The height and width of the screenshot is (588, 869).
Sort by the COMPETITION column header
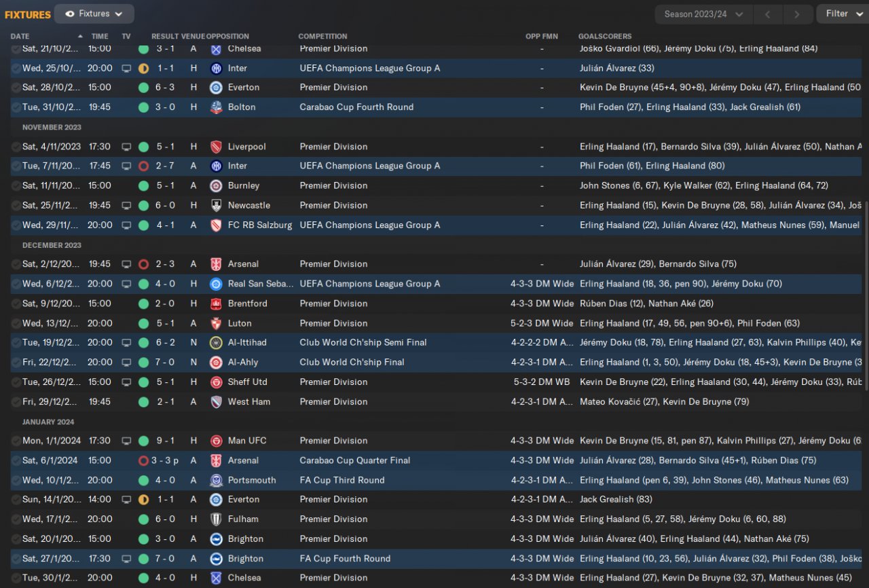tap(322, 37)
